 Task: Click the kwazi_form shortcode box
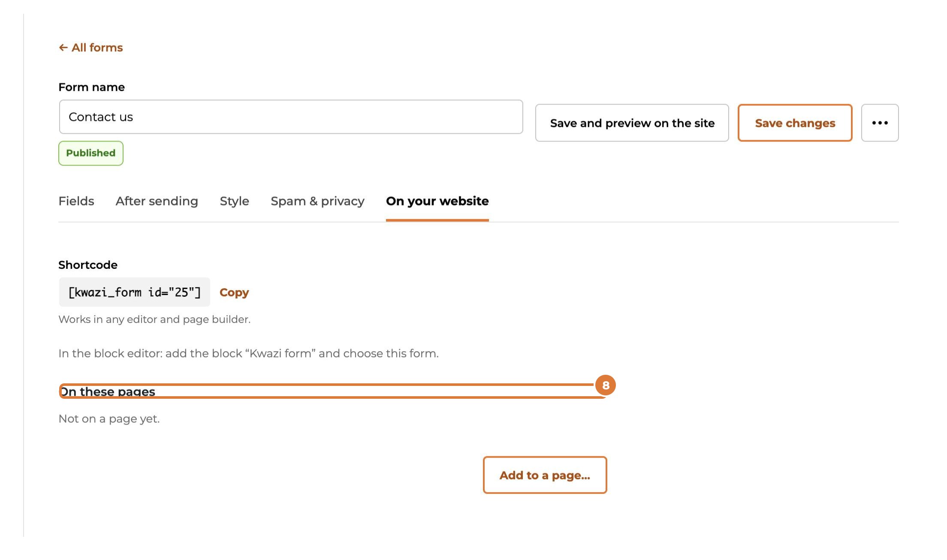135,292
